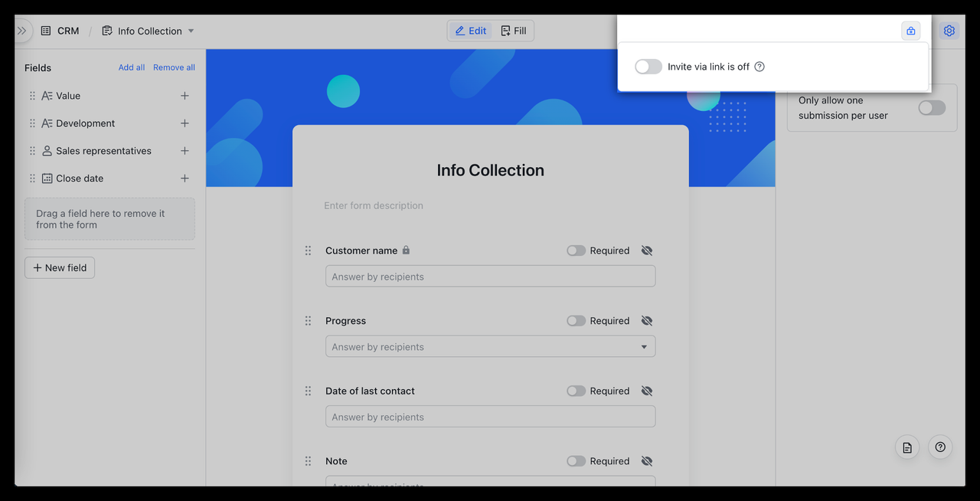Enable Only allow one submission per user
This screenshot has height=501, width=980.
click(x=932, y=108)
